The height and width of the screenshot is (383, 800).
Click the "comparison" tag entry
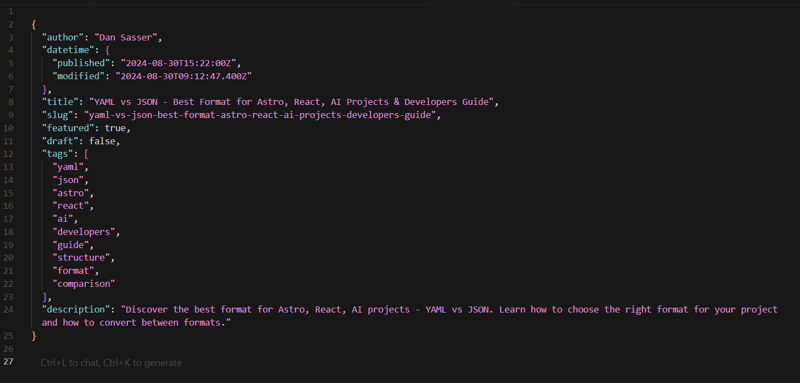coord(84,284)
